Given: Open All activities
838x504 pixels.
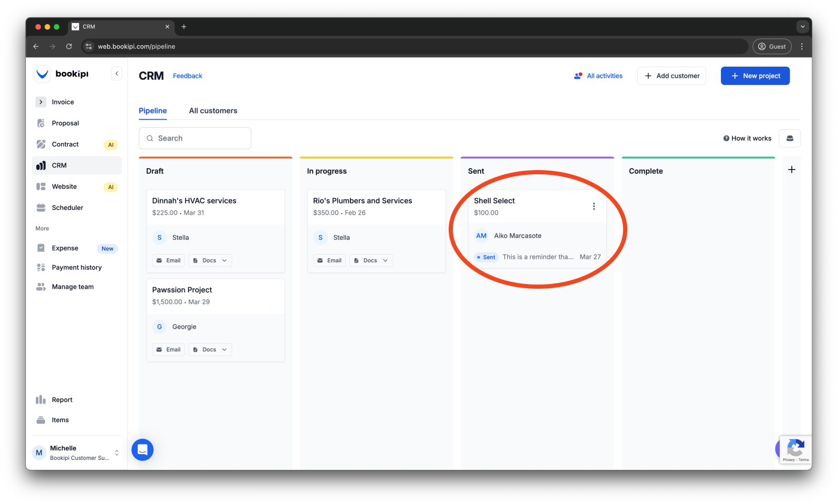Looking at the screenshot, I should click(598, 76).
